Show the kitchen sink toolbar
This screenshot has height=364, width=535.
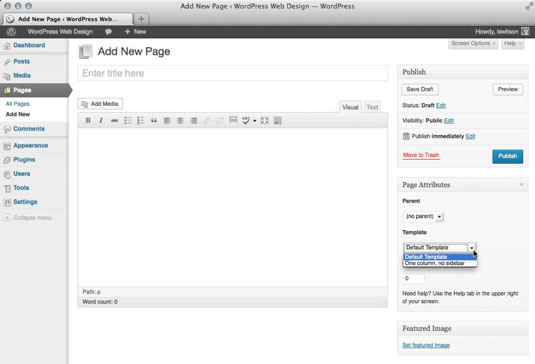pos(278,120)
